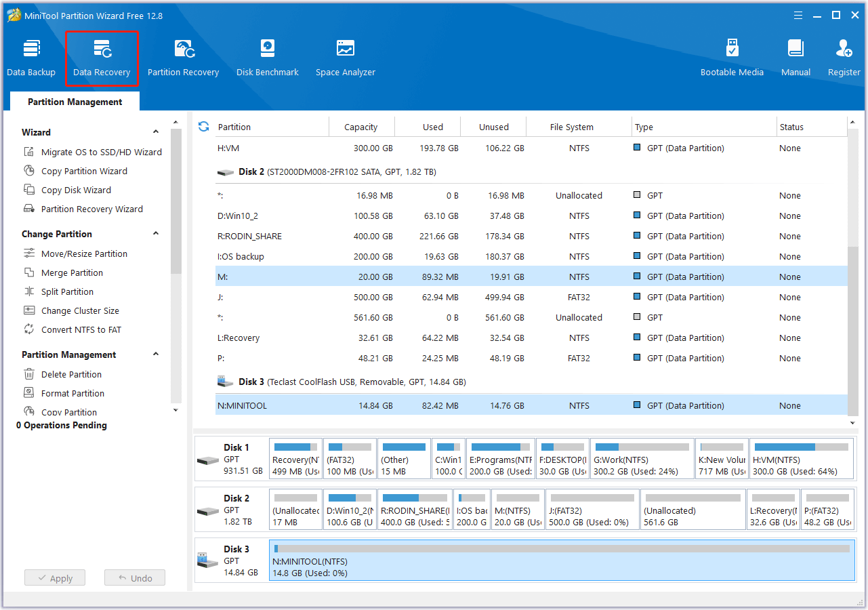Select the I:OS backup partition row

[x=530, y=256]
